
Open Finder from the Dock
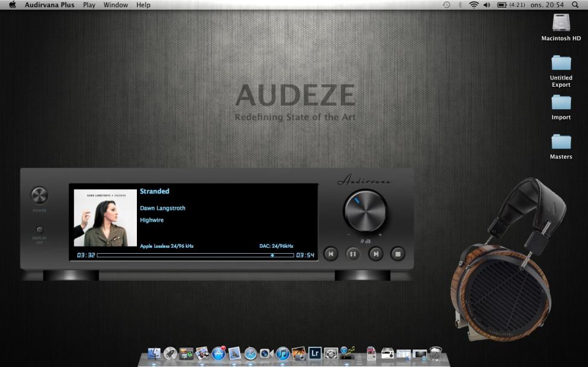click(154, 354)
